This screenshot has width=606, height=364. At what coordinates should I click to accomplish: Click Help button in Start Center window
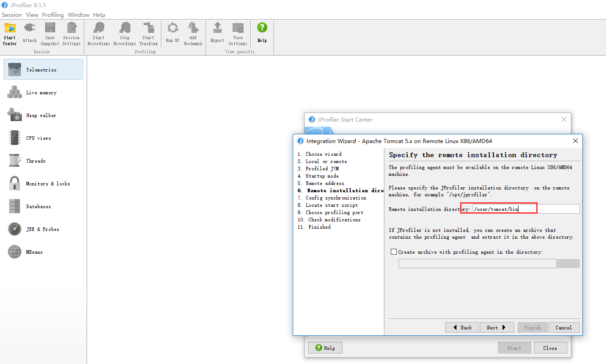tap(325, 348)
